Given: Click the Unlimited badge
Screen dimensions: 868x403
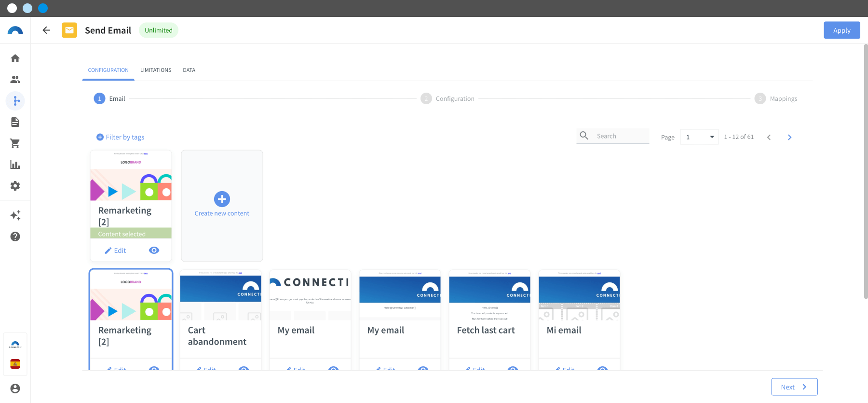Looking at the screenshot, I should pyautogui.click(x=159, y=30).
